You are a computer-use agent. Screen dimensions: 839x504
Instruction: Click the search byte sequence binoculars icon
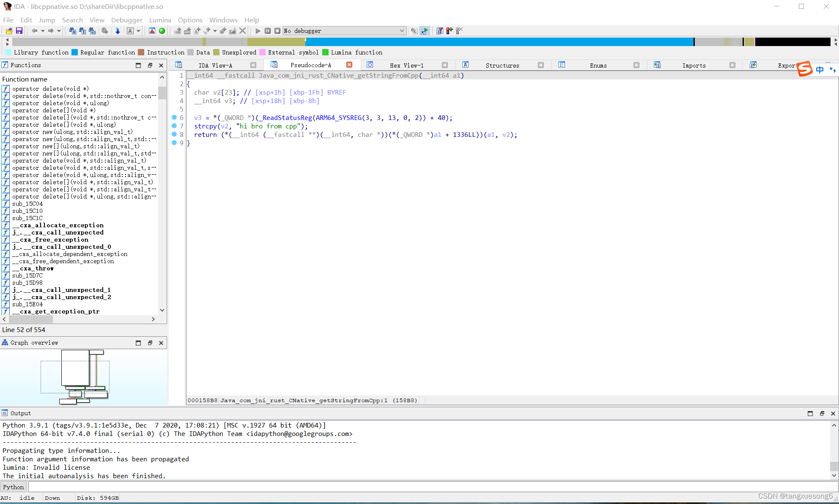click(92, 31)
